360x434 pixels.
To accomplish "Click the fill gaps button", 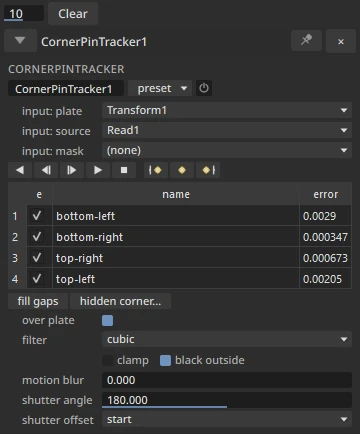I will [x=38, y=301].
